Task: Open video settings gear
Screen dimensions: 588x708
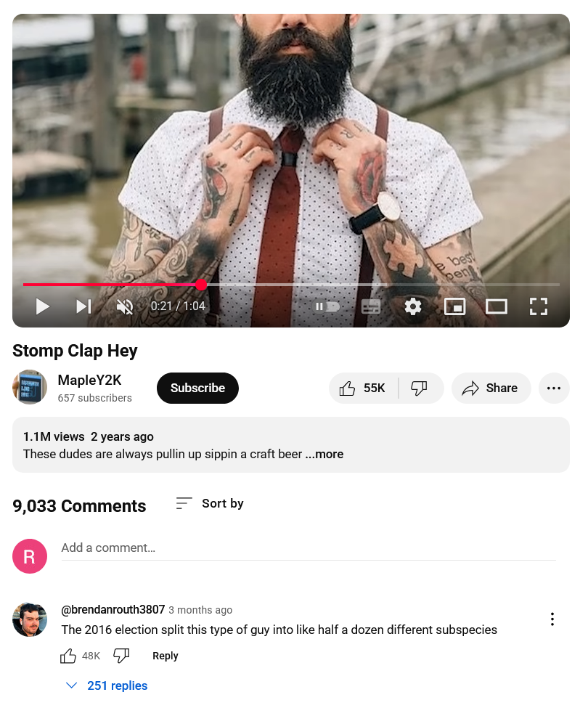Action: pyautogui.click(x=413, y=306)
